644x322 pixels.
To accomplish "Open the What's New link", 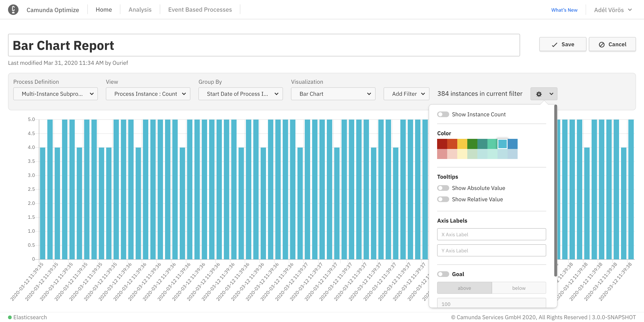I will click(564, 10).
